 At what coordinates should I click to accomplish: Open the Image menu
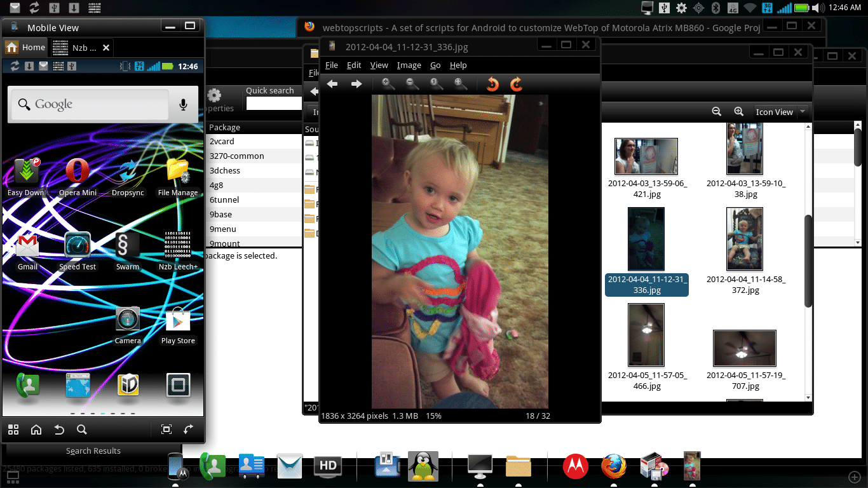pyautogui.click(x=409, y=65)
